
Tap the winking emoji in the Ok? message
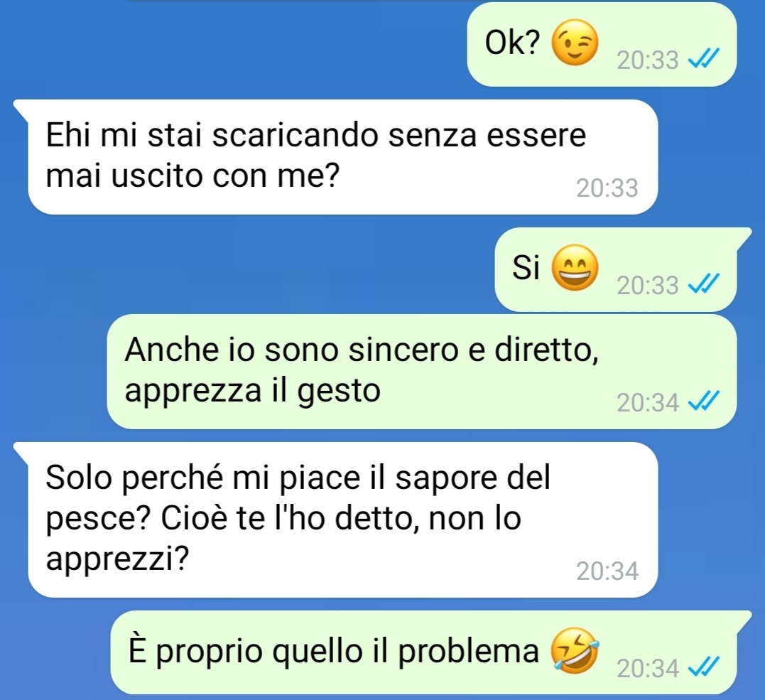(575, 43)
